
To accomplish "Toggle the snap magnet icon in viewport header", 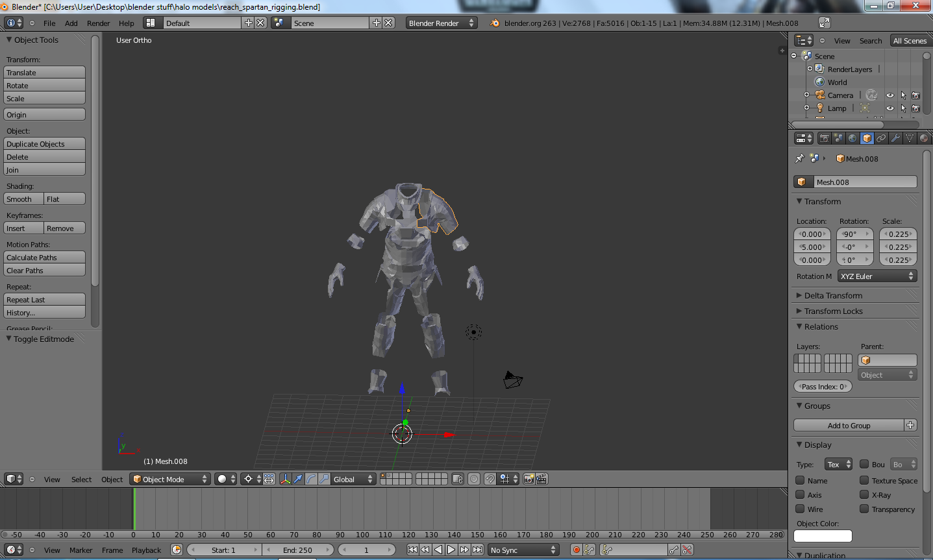I will point(490,479).
